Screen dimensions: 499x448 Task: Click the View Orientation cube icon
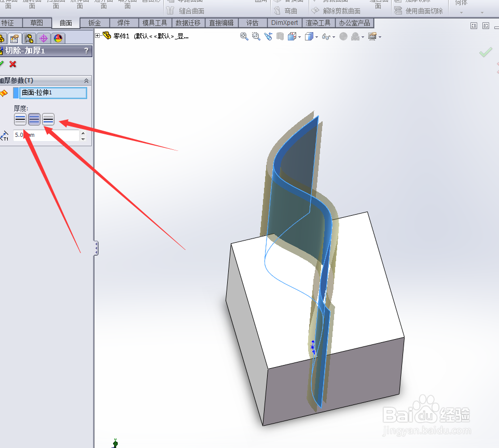pyautogui.click(x=292, y=37)
